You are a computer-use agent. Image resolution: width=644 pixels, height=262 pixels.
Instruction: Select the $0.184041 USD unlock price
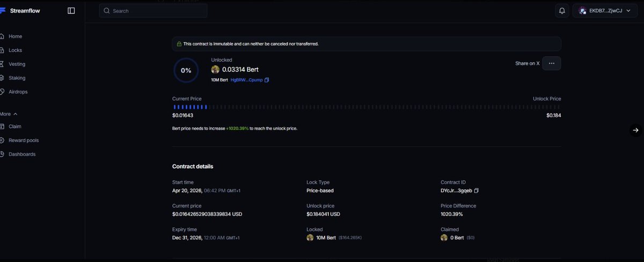point(323,214)
